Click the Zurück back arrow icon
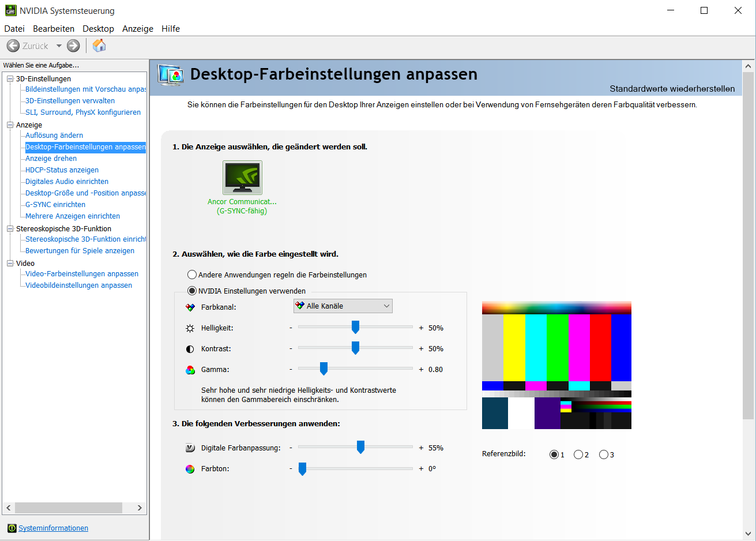Image resolution: width=756 pixels, height=541 pixels. 13,46
